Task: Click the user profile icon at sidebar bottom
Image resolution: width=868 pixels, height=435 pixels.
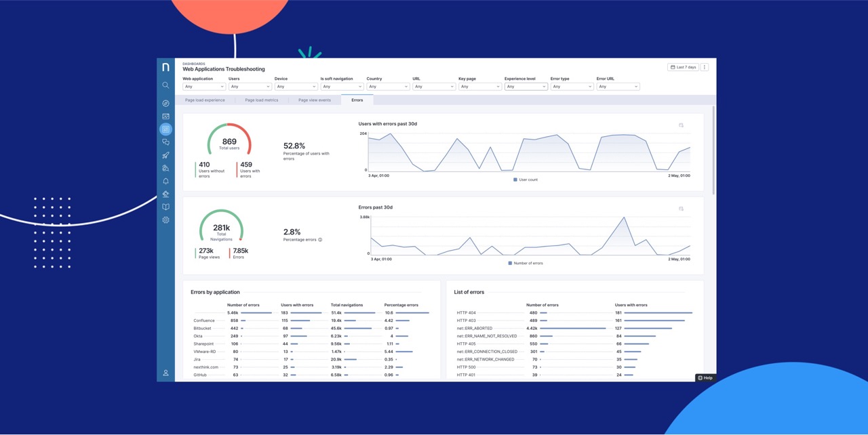Action: [x=165, y=373]
